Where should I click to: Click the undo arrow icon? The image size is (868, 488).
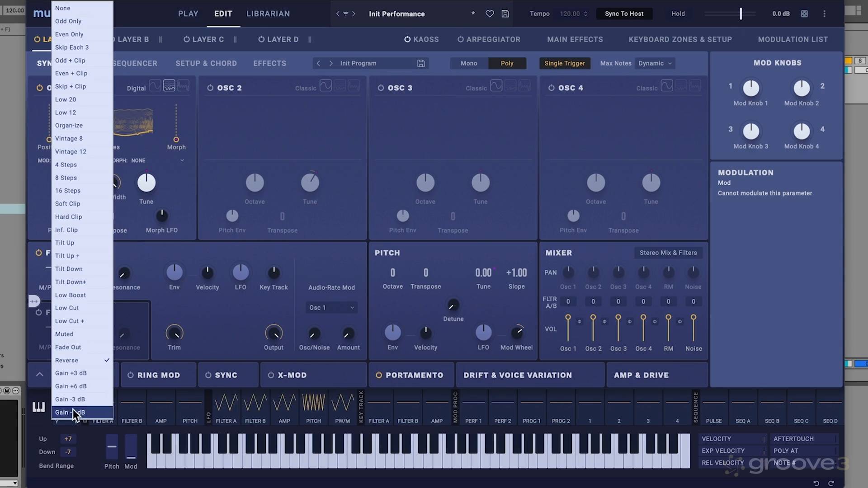pos(816,483)
